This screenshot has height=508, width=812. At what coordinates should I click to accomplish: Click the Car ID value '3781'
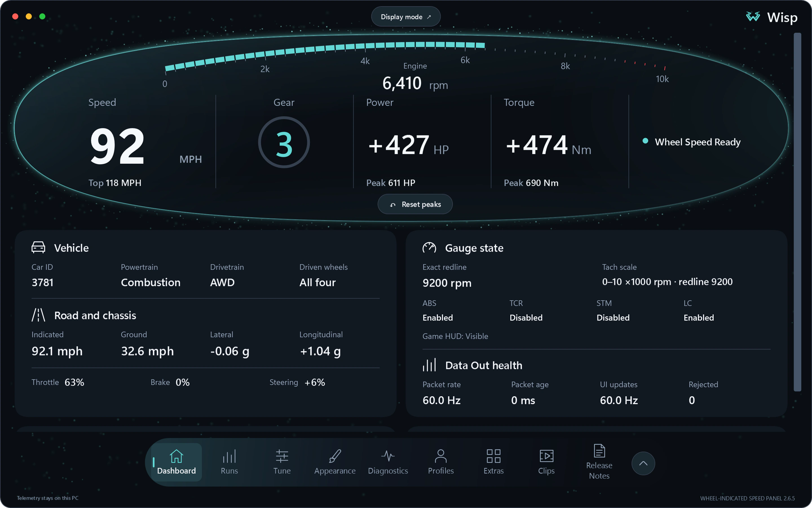42,283
